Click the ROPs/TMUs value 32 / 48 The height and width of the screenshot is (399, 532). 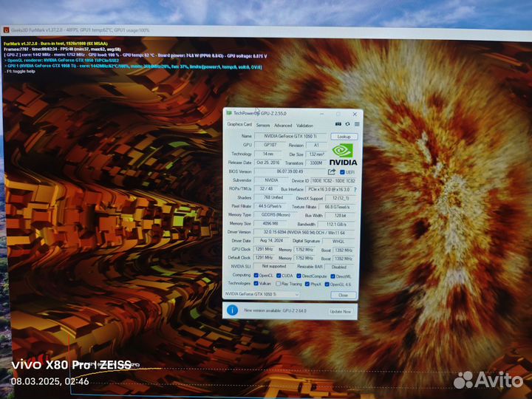click(266, 188)
